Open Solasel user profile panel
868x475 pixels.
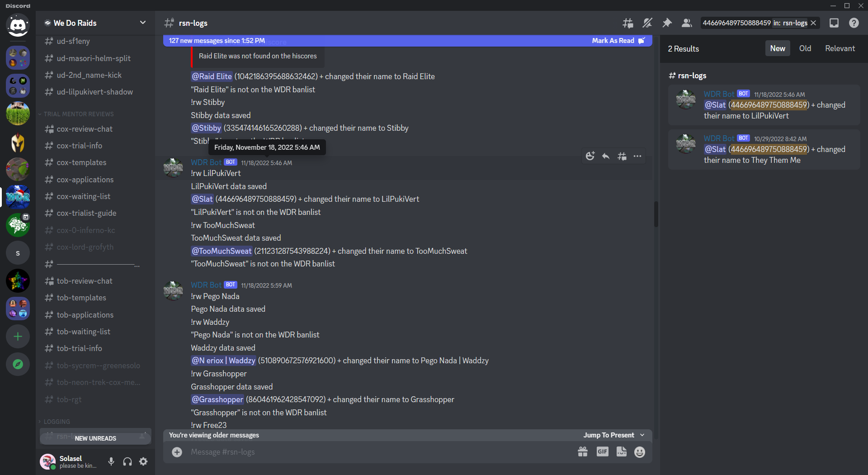point(71,461)
